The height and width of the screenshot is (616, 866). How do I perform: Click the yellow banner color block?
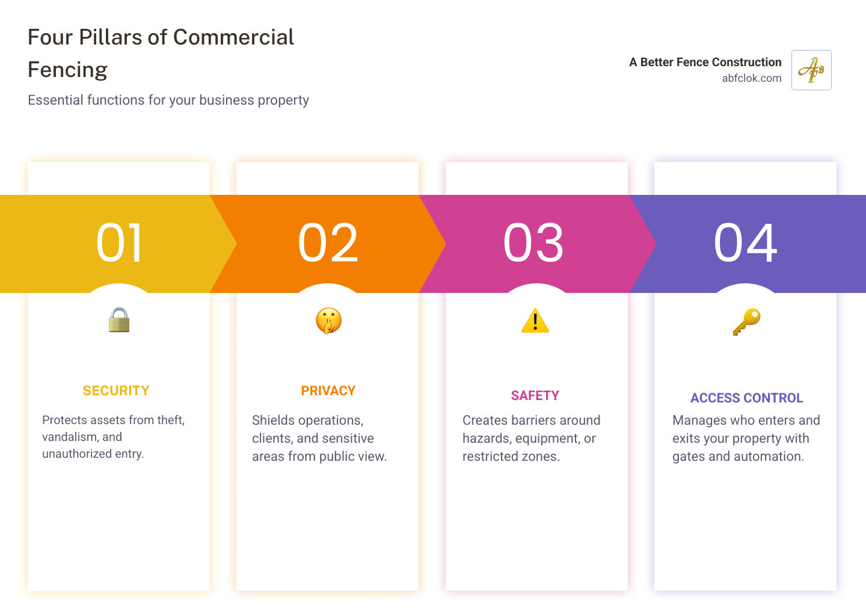click(60, 243)
